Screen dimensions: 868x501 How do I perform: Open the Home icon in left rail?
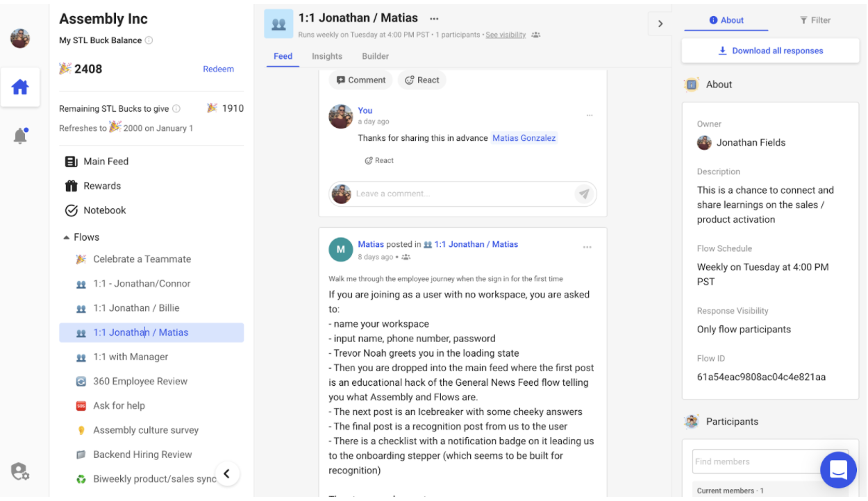pyautogui.click(x=20, y=87)
